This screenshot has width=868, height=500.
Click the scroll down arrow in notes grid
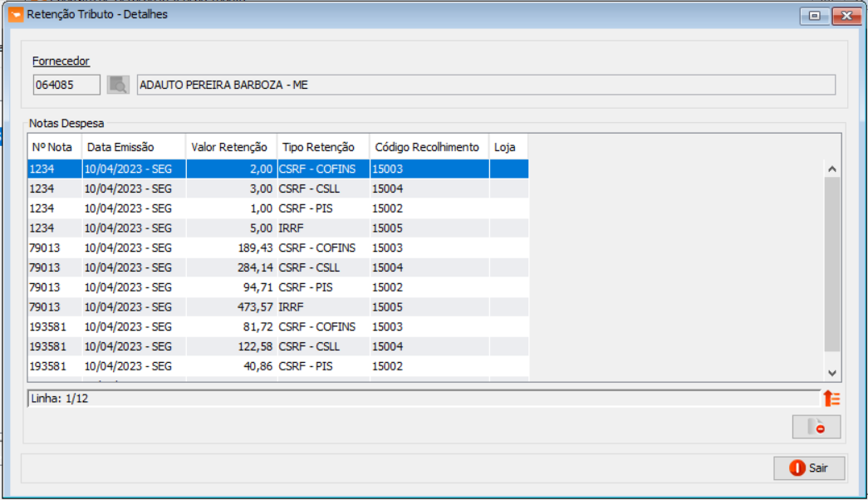[x=832, y=373]
